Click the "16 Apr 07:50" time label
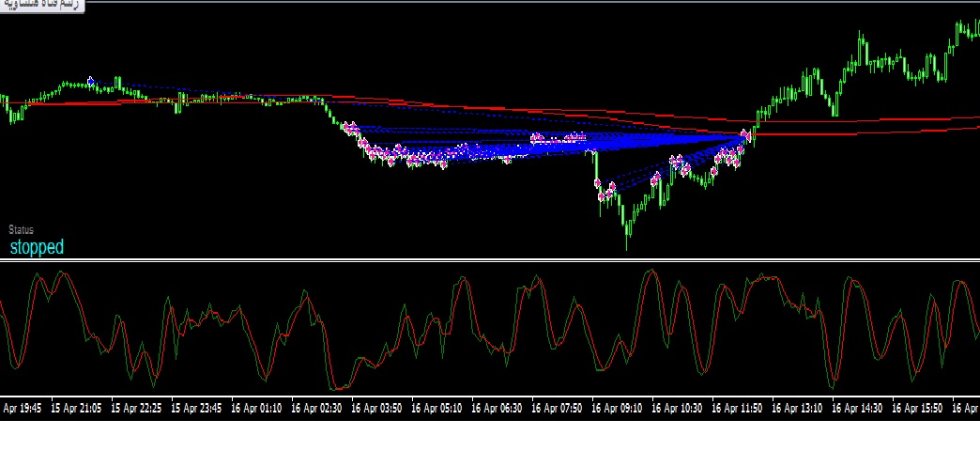 coord(557,409)
